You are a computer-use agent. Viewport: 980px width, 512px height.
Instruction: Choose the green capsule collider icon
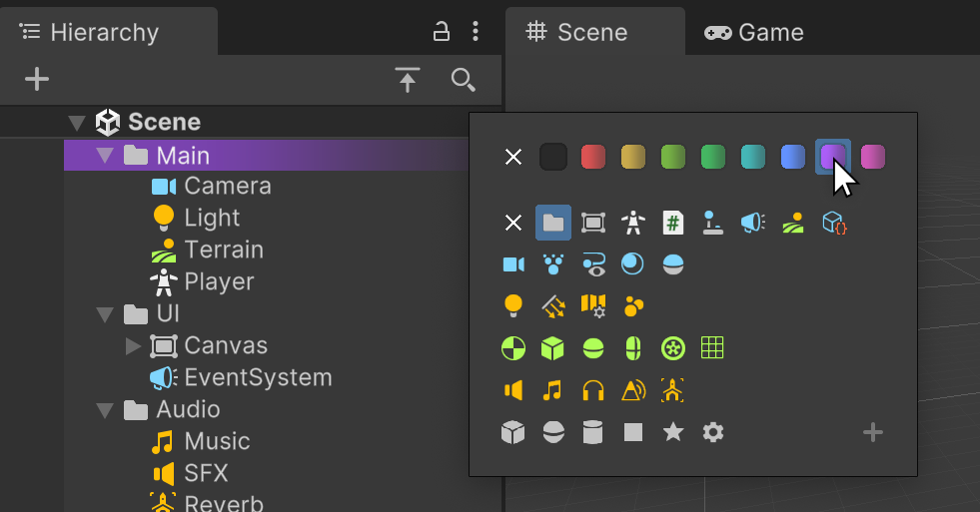point(633,348)
